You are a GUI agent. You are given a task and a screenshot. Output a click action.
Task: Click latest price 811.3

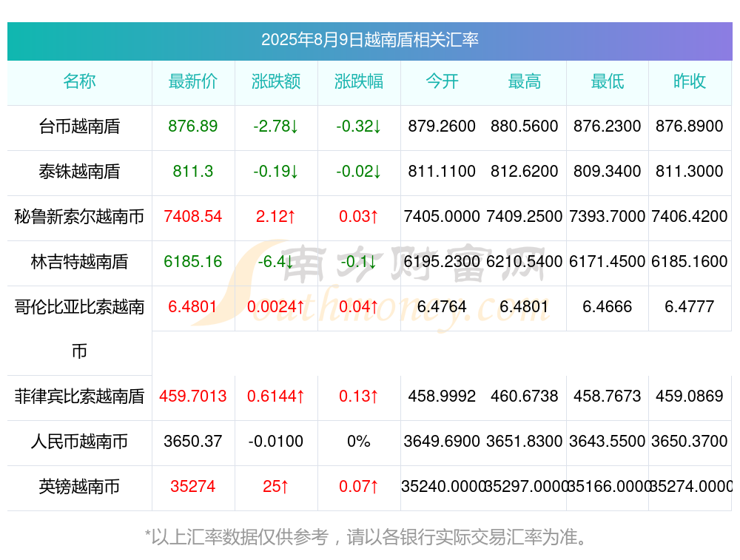[x=193, y=171]
